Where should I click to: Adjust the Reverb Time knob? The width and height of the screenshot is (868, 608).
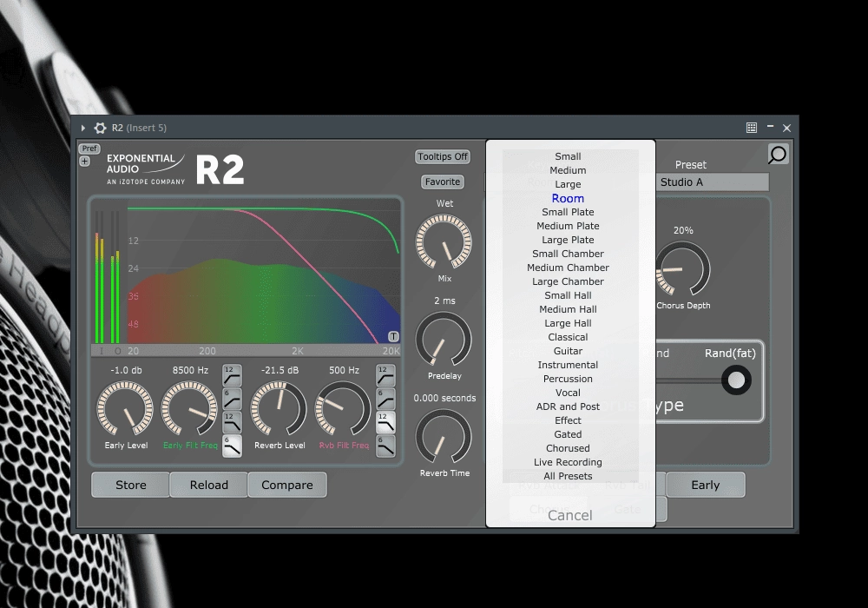pos(444,436)
